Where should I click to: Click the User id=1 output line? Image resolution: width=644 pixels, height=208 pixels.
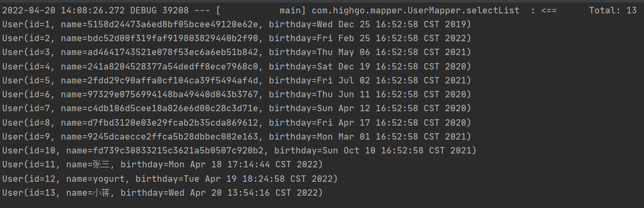pyautogui.click(x=236, y=25)
